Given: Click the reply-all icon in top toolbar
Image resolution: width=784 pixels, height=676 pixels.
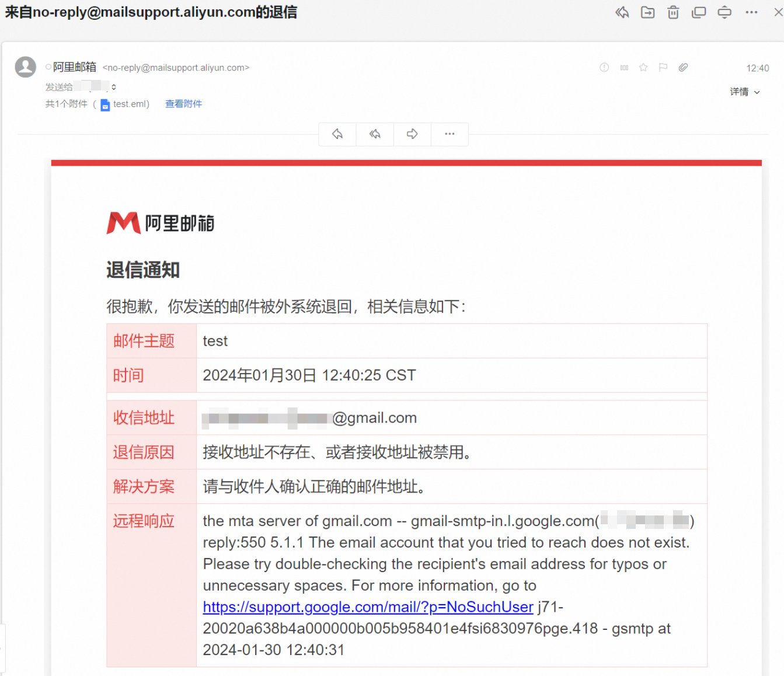Looking at the screenshot, I should [622, 12].
